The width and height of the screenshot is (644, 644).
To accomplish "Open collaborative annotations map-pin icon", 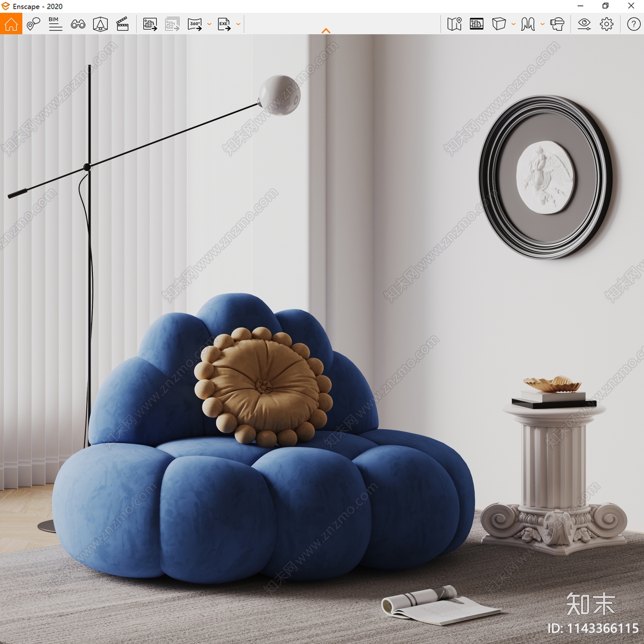I will click(33, 24).
